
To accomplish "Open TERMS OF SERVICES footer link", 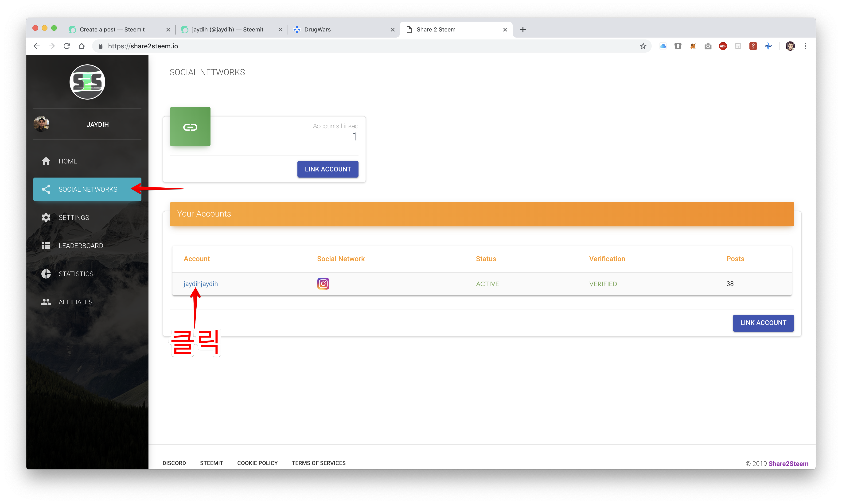I will click(319, 463).
